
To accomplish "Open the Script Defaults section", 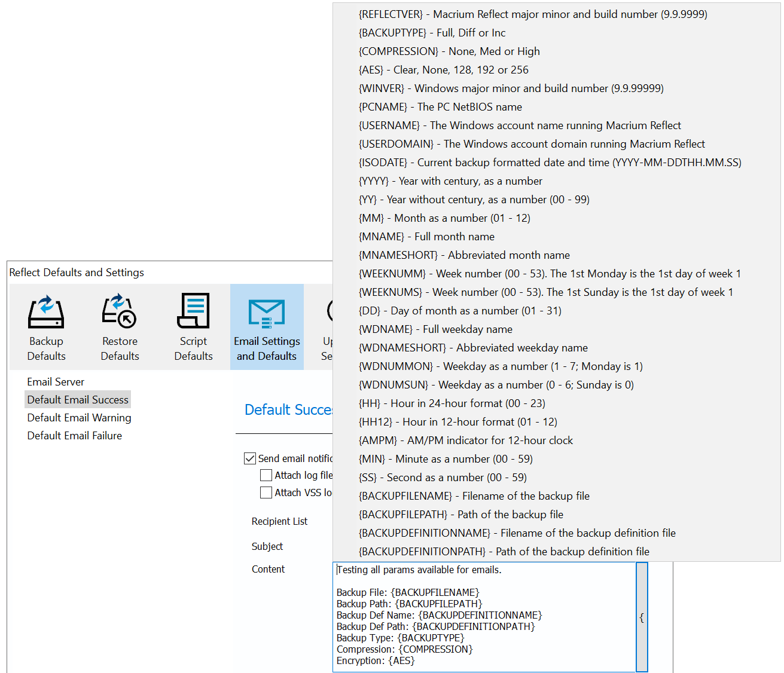I will point(193,327).
